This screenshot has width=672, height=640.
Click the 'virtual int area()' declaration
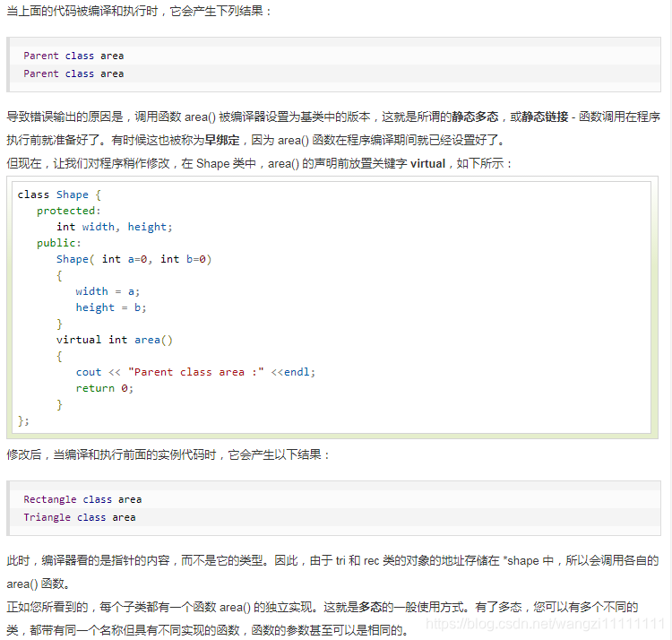click(x=115, y=340)
